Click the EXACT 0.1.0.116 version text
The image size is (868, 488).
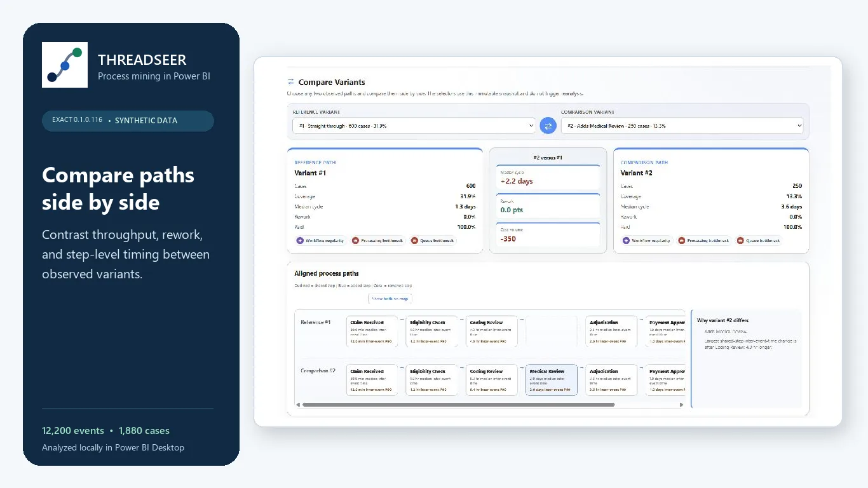[x=78, y=120]
